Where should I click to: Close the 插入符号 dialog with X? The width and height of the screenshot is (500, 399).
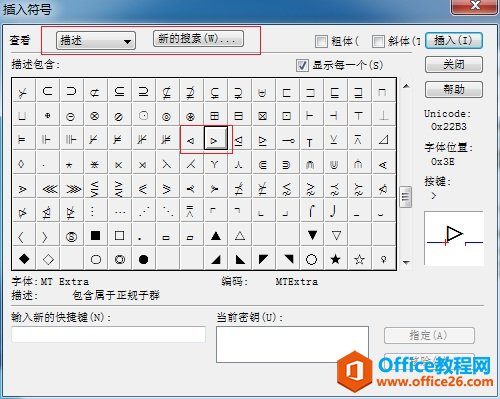coord(475,6)
